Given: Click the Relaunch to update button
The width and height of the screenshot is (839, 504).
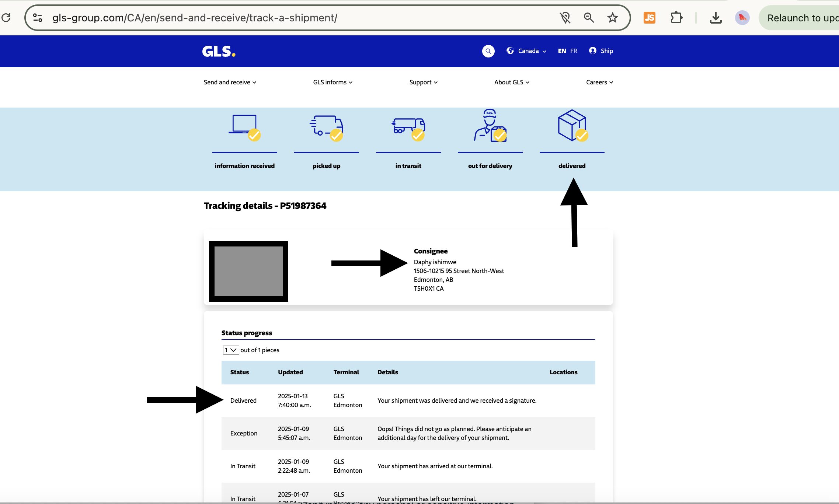Looking at the screenshot, I should point(799,18).
